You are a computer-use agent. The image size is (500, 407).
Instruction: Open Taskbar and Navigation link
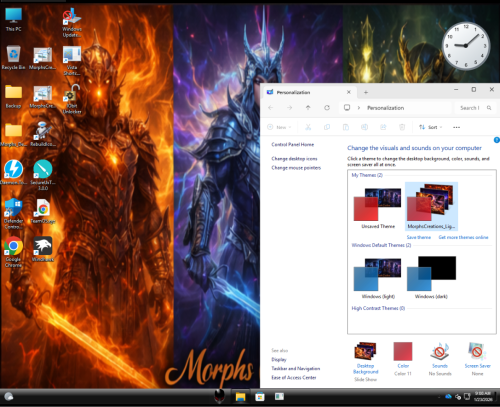point(295,368)
